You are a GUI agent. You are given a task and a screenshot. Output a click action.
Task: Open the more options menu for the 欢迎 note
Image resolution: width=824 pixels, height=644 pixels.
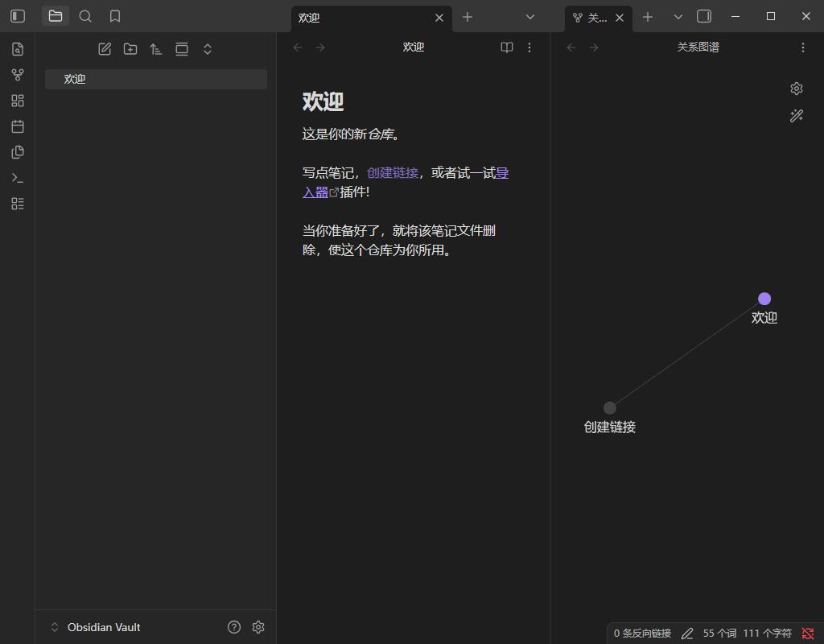(x=529, y=47)
